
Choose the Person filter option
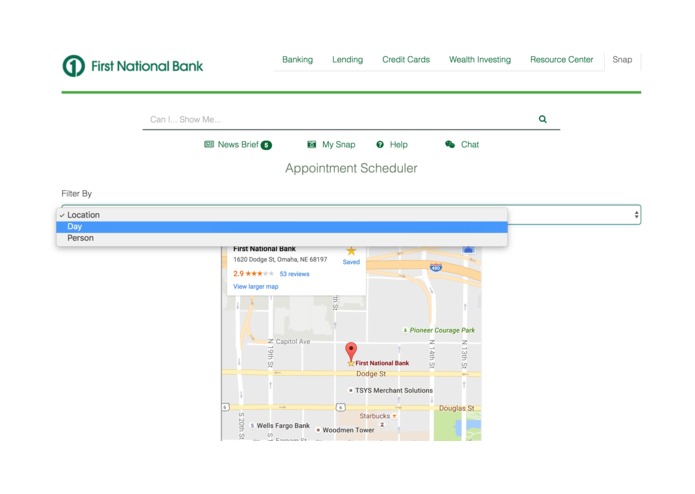click(x=282, y=238)
